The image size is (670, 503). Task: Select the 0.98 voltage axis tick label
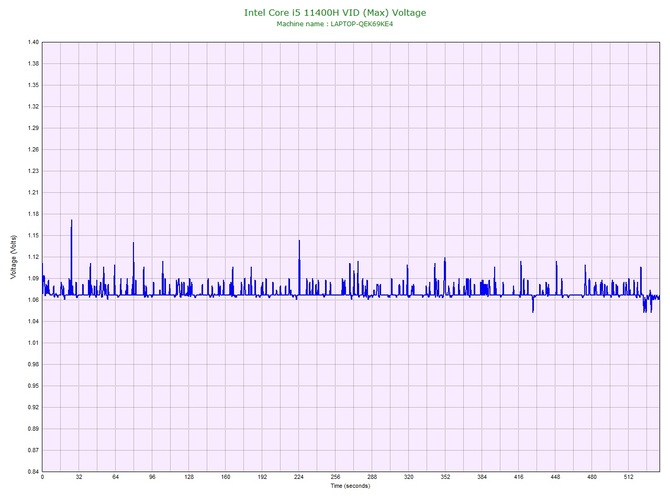[32, 364]
